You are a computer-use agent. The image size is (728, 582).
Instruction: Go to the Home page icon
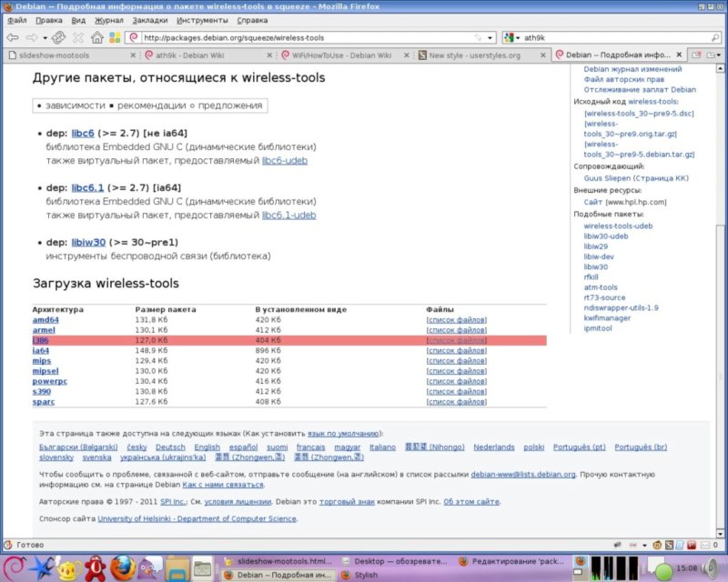[97, 37]
